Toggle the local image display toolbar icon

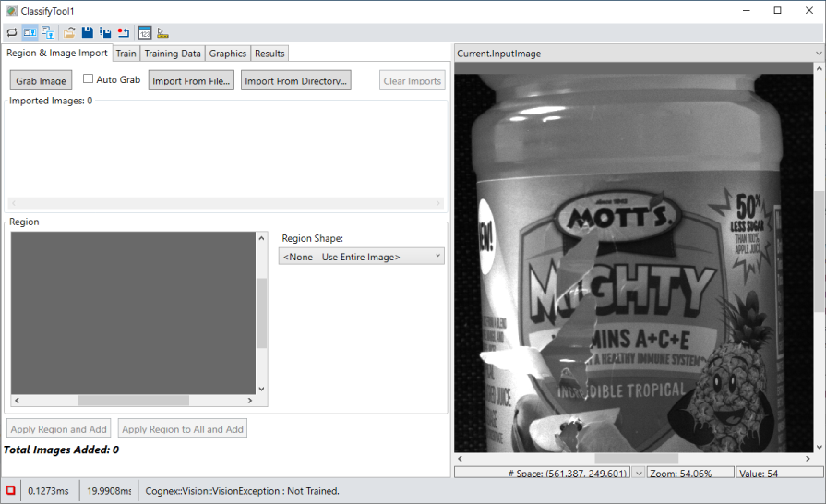click(x=30, y=32)
